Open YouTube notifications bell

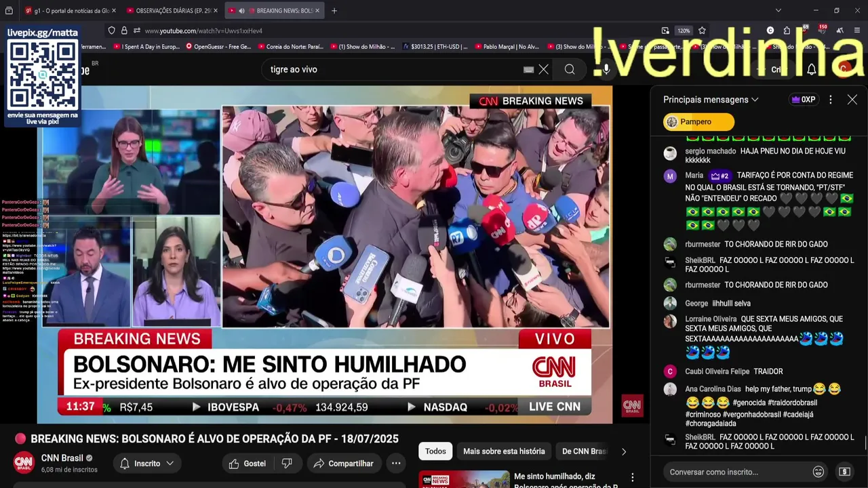[812, 69]
